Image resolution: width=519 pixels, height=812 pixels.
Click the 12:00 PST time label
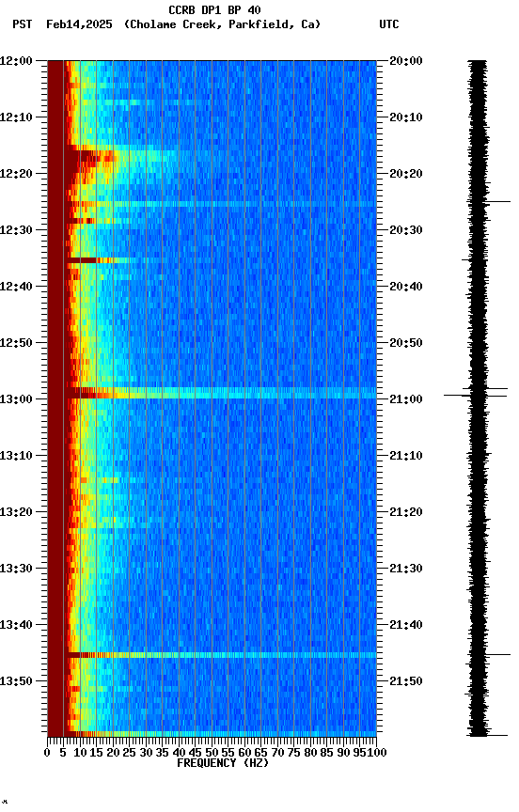click(x=16, y=61)
